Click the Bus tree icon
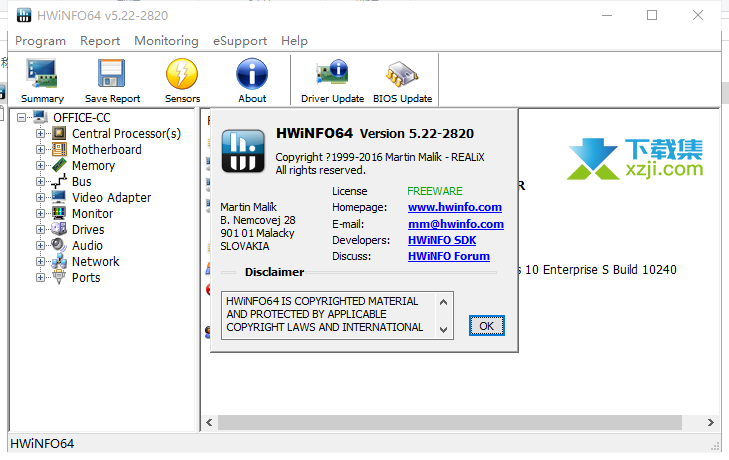Viewport: 729px width, 460px height. (x=59, y=181)
